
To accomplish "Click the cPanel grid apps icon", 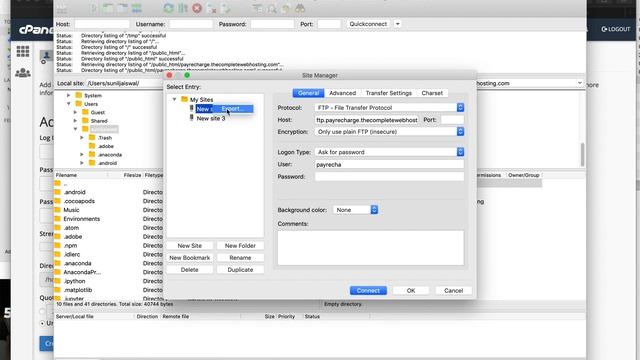I will (23, 51).
